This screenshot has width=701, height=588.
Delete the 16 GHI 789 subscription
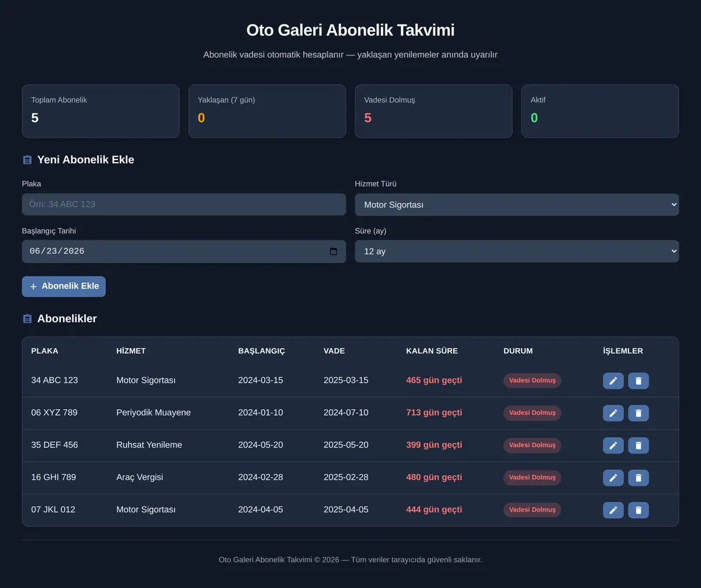pyautogui.click(x=638, y=478)
